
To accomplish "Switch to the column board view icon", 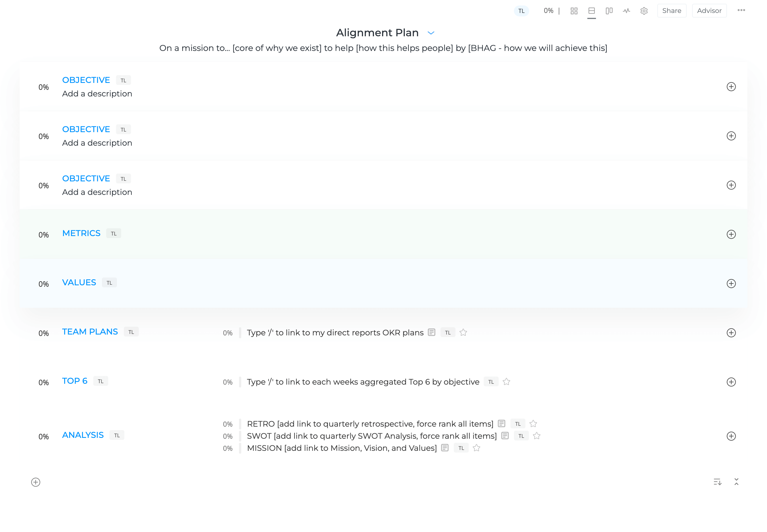I will click(609, 11).
